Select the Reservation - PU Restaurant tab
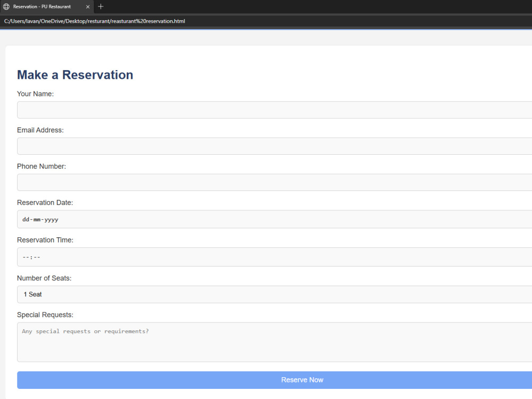532x399 pixels. 47,7
